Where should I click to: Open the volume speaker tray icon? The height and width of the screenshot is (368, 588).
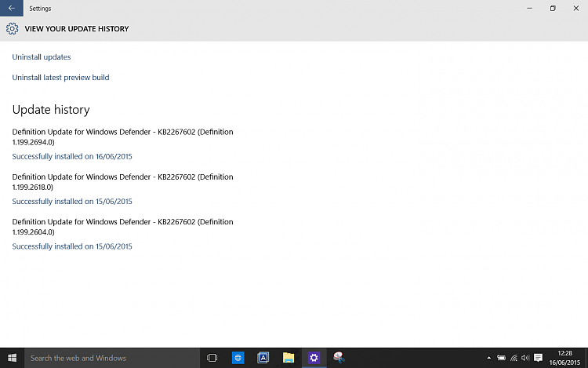(525, 358)
